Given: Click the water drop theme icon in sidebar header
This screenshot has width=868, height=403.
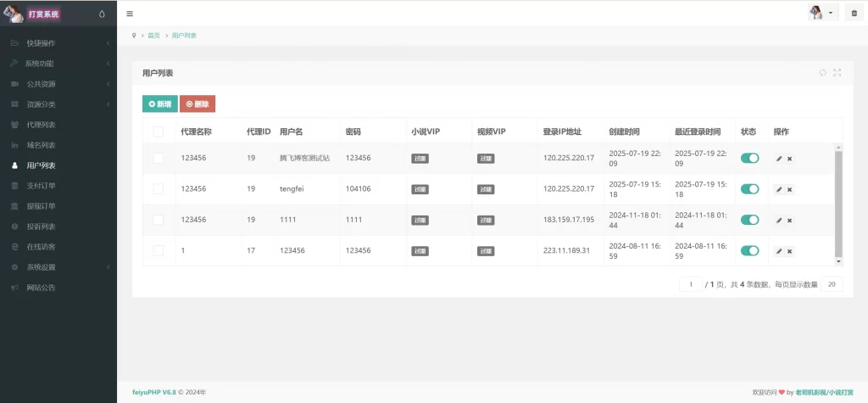Looking at the screenshot, I should point(102,14).
